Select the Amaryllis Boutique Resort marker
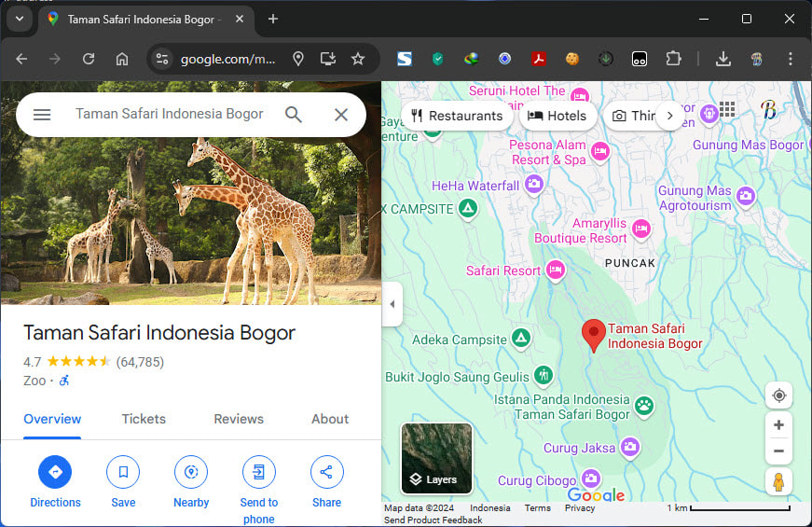The height and width of the screenshot is (527, 812). [x=641, y=229]
